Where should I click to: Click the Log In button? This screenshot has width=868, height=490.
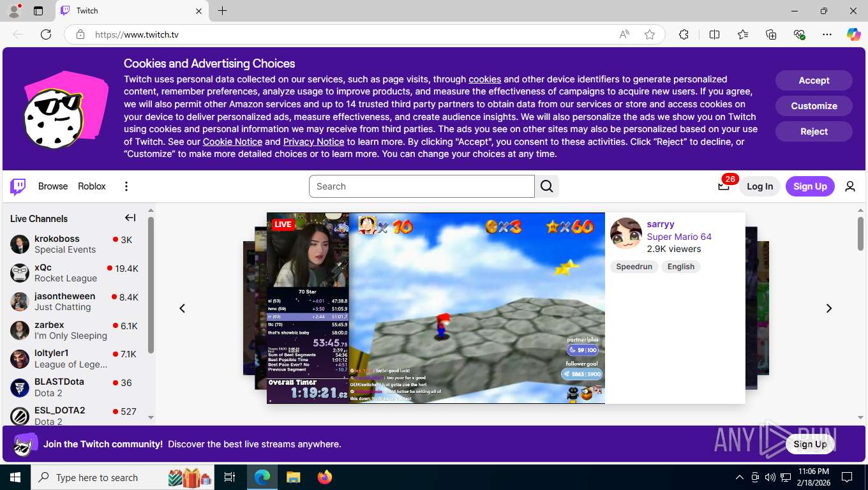coord(759,186)
